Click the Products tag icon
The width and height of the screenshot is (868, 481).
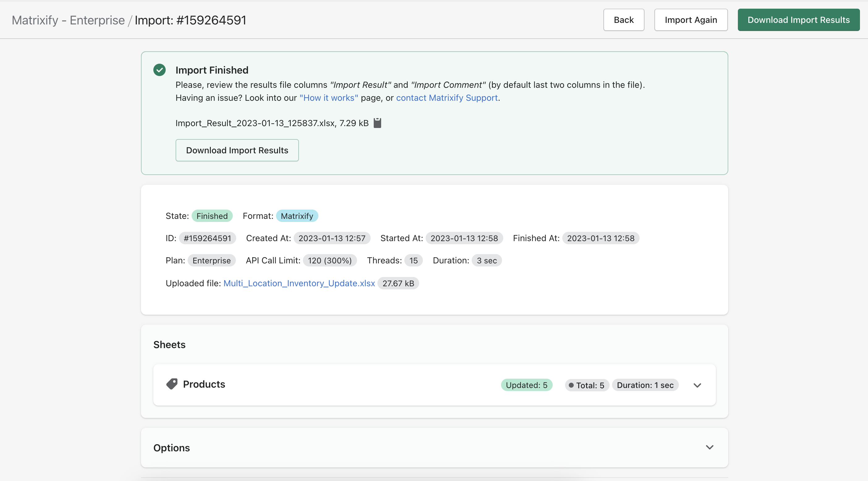point(172,384)
